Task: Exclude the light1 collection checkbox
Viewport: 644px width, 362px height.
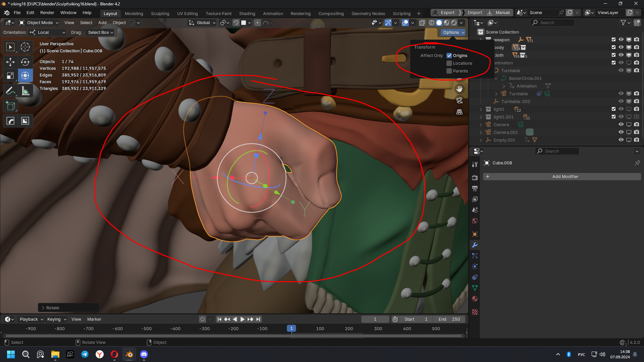Action: 613,109
